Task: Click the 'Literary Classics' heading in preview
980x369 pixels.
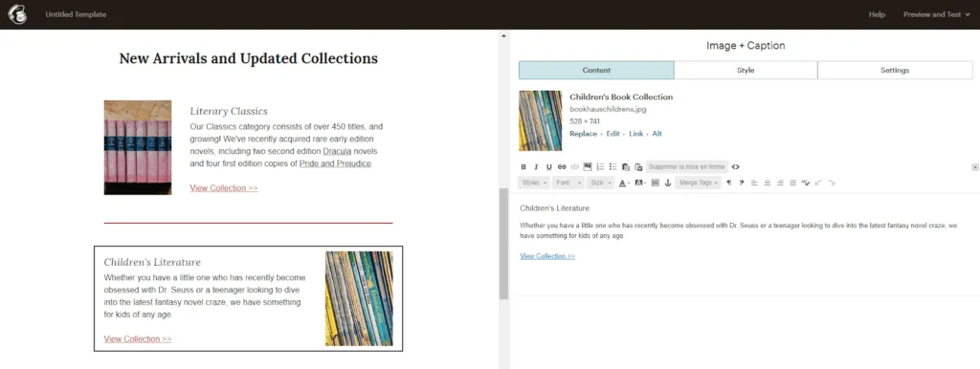Action: [229, 111]
